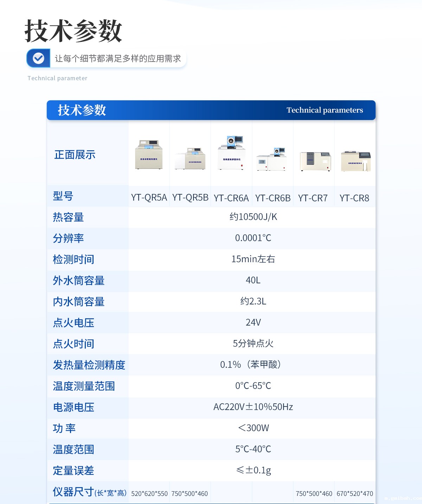Select the 发热量检测精度 row label
The width and height of the screenshot is (422, 504).
(x=89, y=365)
